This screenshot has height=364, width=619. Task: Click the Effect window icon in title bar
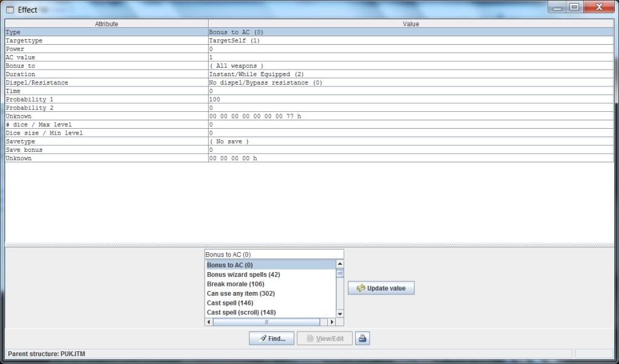pyautogui.click(x=10, y=10)
